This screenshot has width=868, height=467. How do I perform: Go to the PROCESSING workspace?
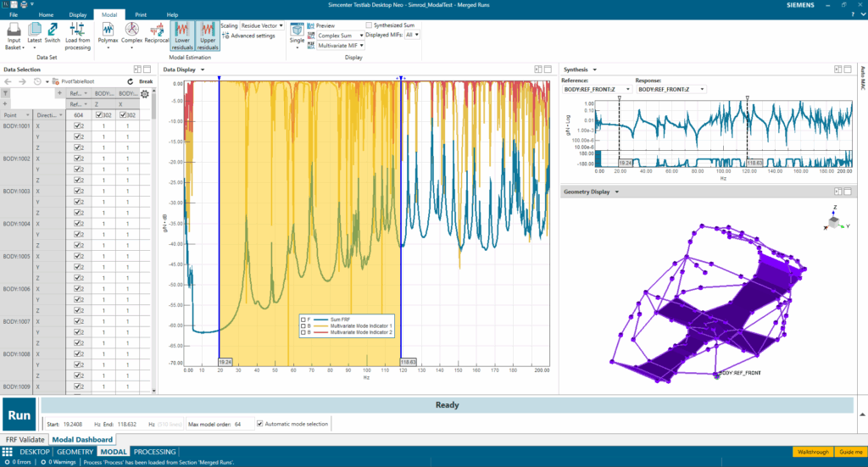(154, 452)
